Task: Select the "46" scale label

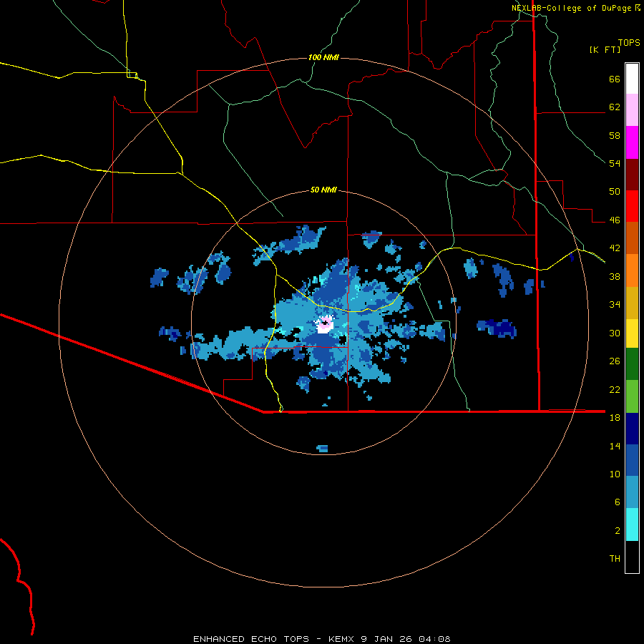Action: (x=615, y=220)
